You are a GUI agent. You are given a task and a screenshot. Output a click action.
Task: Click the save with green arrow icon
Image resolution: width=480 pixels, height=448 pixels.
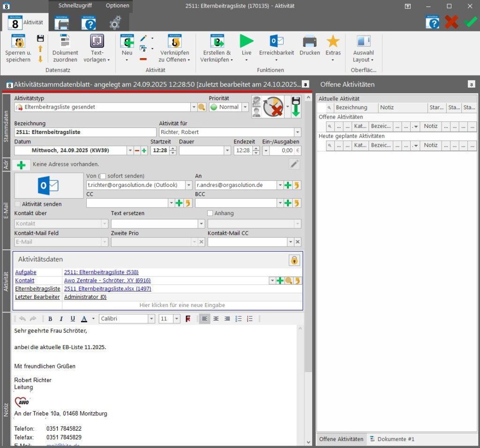pos(295,106)
